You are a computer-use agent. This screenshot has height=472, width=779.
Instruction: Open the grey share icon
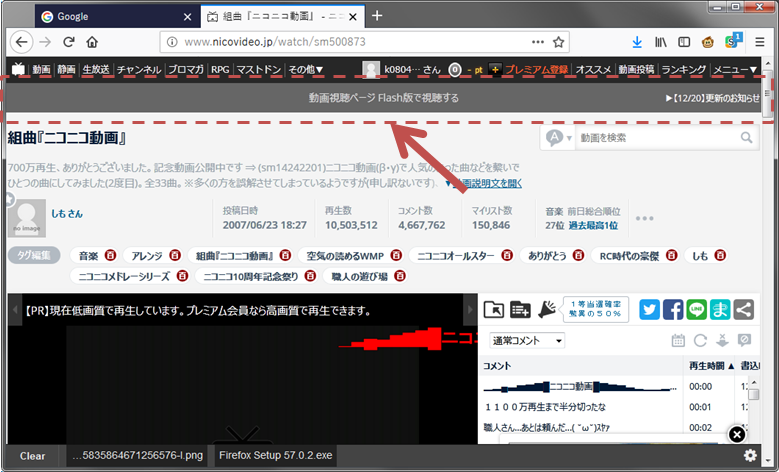744,310
